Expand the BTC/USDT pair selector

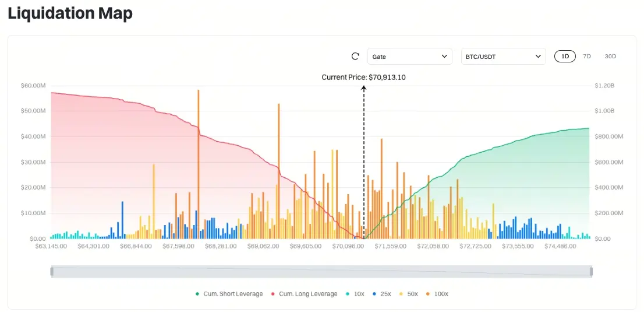point(503,57)
